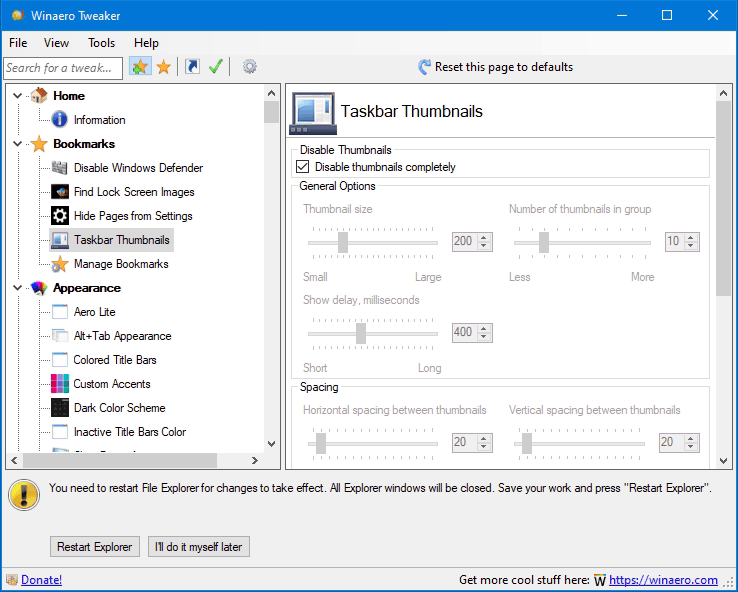This screenshot has height=592, width=738.
Task: Click the Horizontal spacing slider handle
Action: (x=321, y=443)
